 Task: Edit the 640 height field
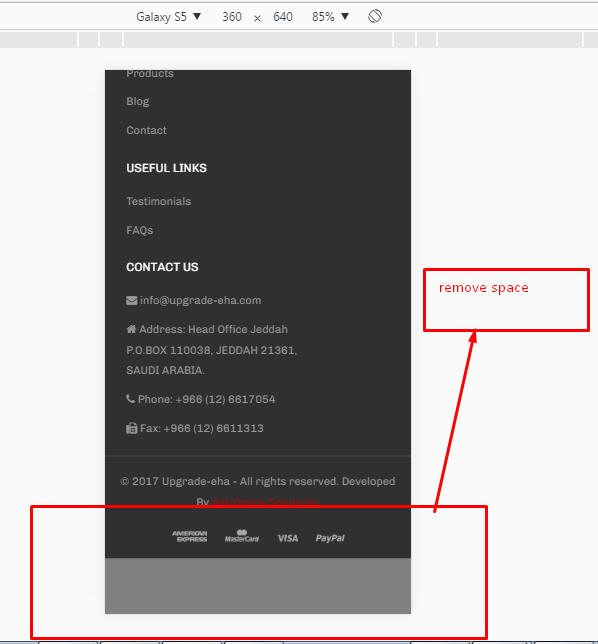[x=283, y=17]
